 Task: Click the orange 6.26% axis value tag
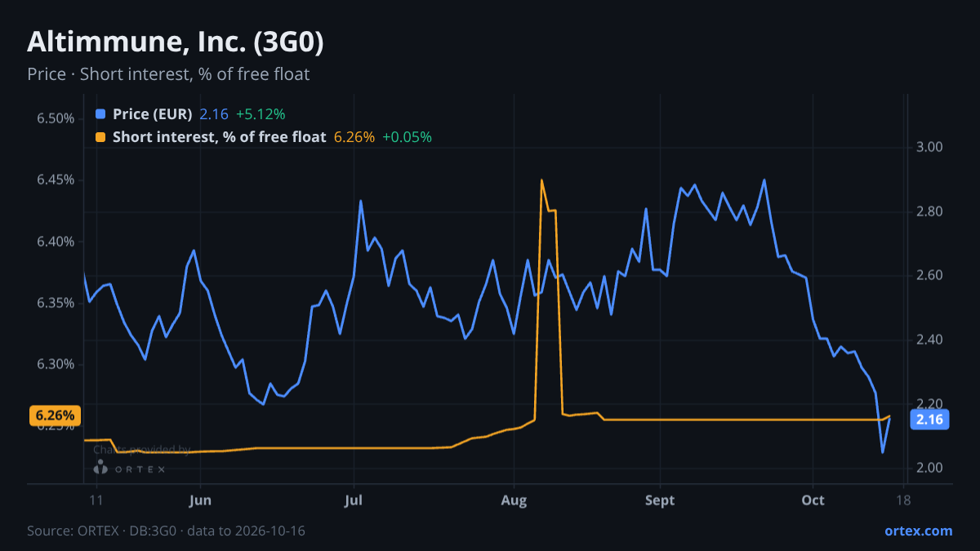tap(55, 415)
